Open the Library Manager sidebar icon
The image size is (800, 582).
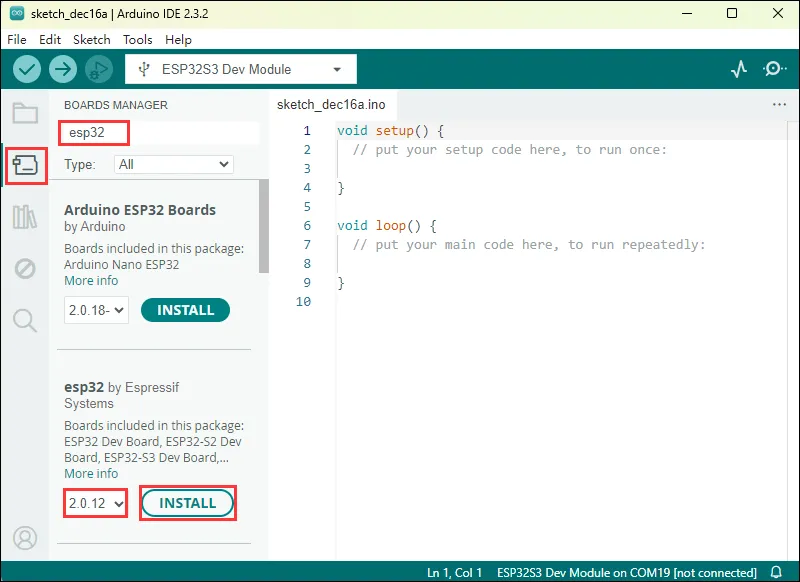coord(25,216)
